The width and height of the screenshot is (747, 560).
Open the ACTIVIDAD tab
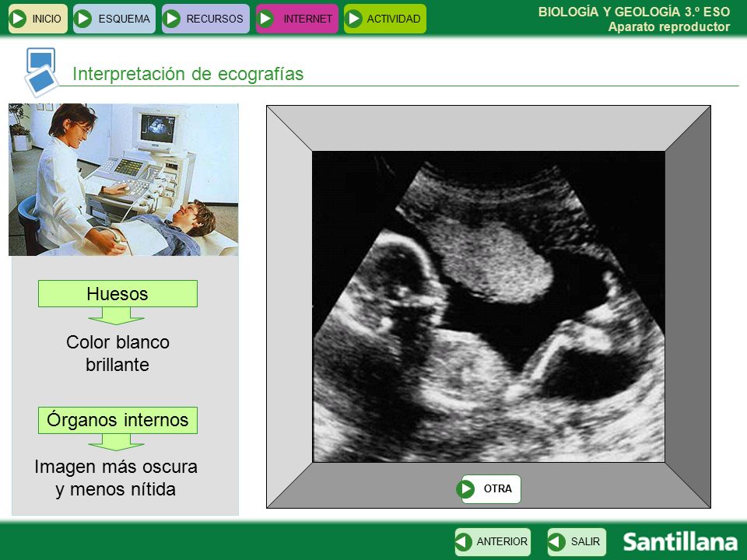tap(385, 19)
